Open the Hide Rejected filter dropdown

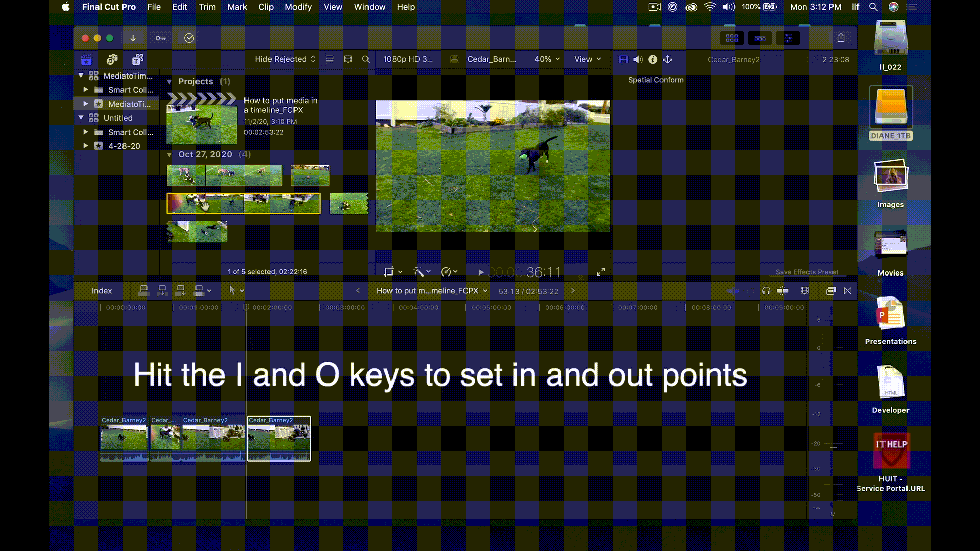285,59
